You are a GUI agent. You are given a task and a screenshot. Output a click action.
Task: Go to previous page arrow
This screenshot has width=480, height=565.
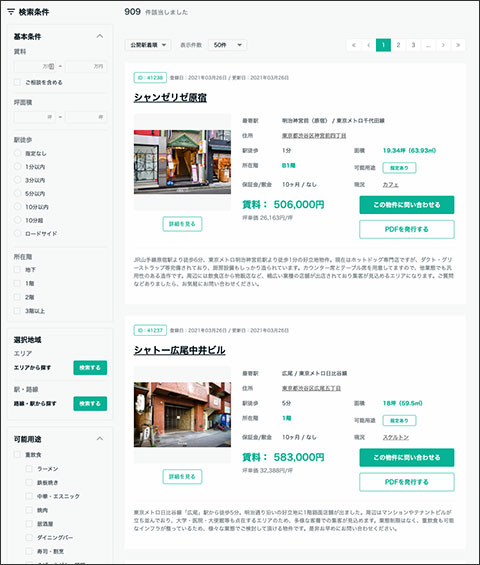[x=368, y=45]
